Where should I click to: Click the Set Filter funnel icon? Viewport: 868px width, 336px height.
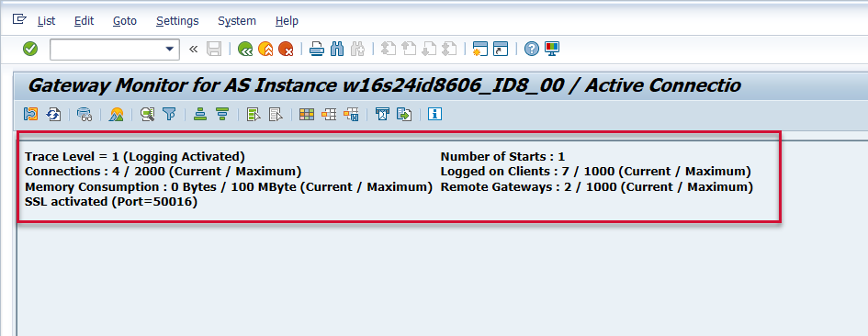pos(169,115)
